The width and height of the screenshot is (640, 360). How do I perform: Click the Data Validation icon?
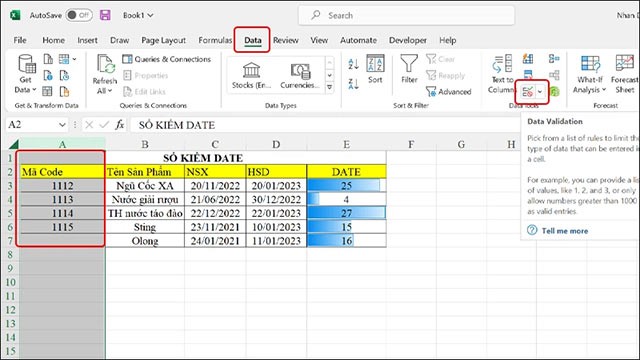click(528, 92)
